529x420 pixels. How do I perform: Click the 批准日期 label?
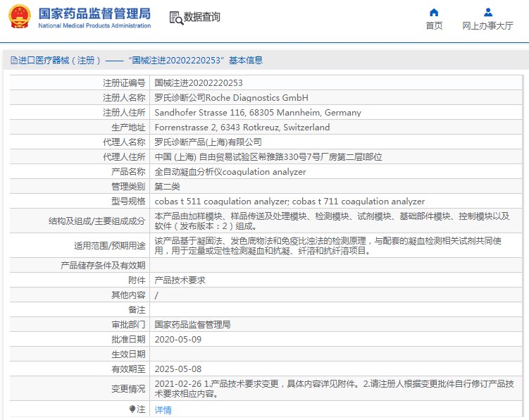click(128, 340)
